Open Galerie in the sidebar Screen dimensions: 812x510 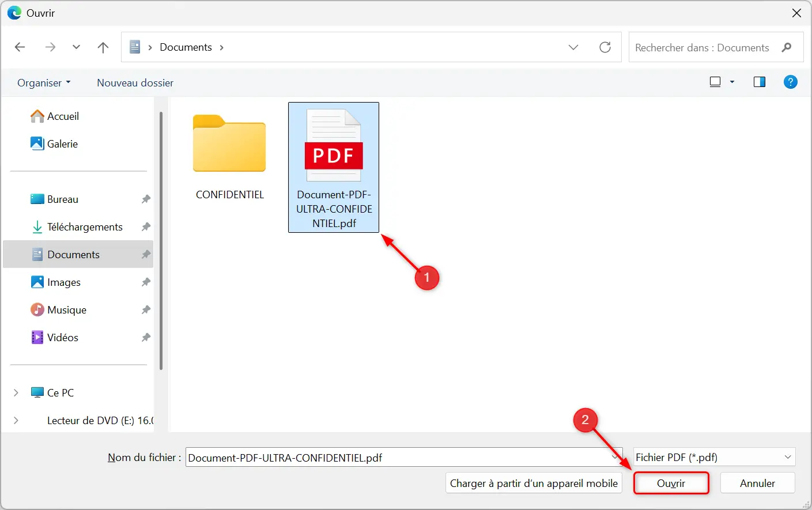(x=54, y=144)
